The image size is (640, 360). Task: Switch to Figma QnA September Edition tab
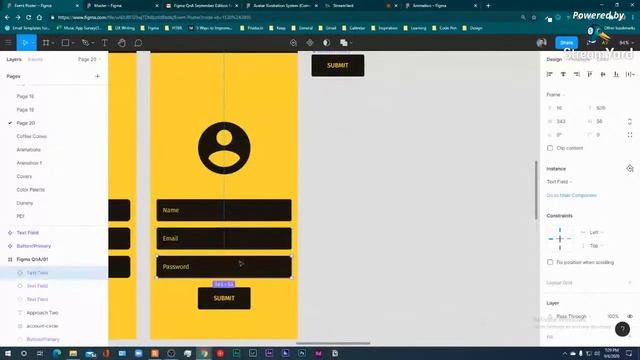[x=201, y=6]
